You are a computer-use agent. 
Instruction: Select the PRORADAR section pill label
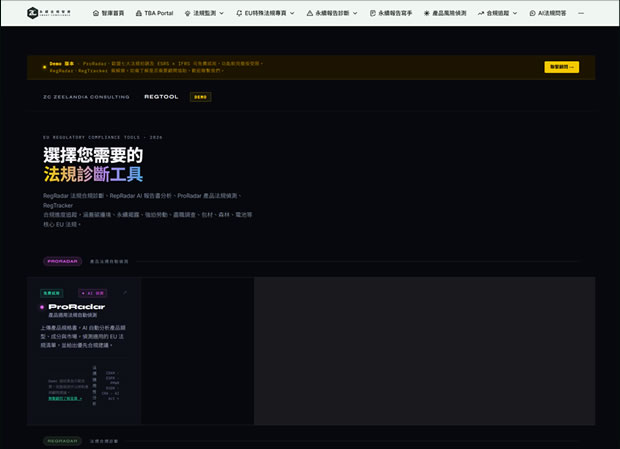pyautogui.click(x=62, y=261)
